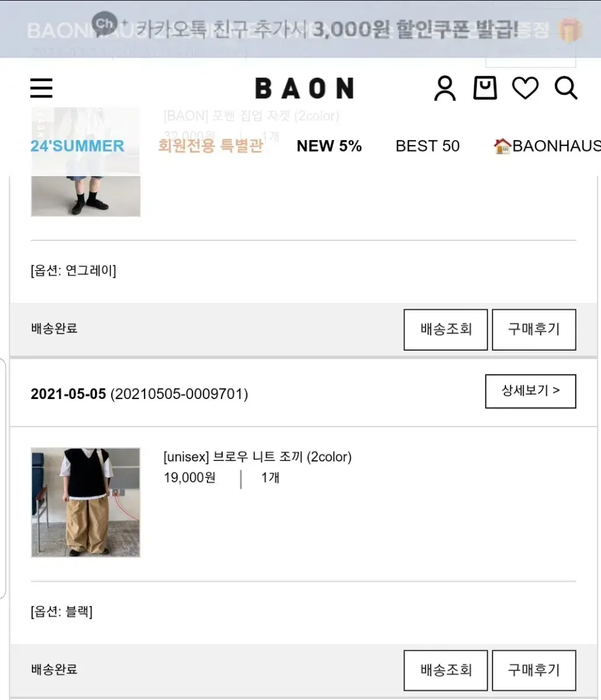Write 구매후기 for the 연그레이 order

click(x=534, y=330)
